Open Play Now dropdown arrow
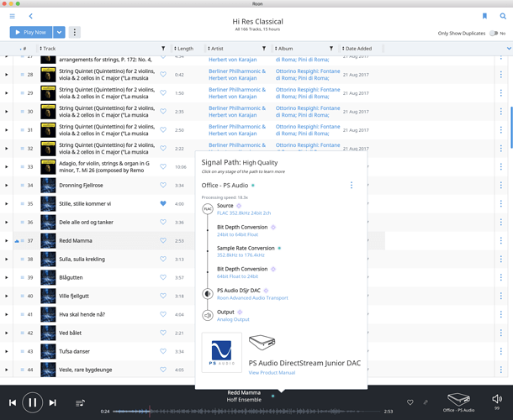The image size is (513, 420). [59, 33]
